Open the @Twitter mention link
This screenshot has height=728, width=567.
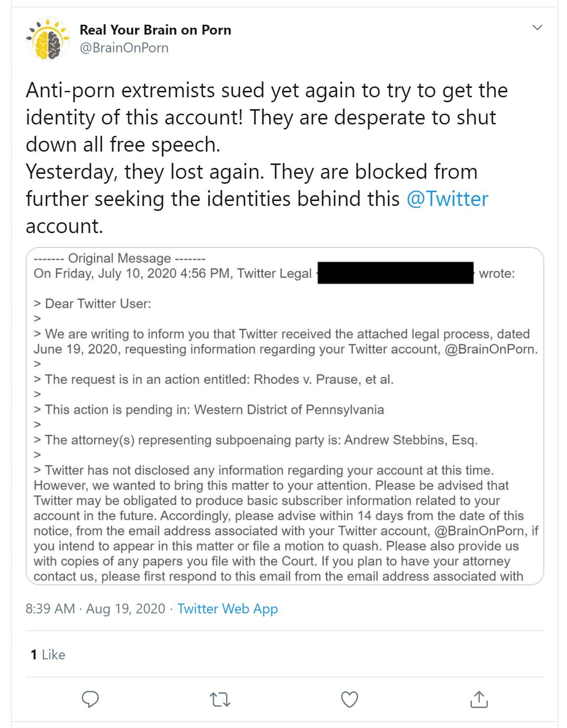[x=447, y=199]
